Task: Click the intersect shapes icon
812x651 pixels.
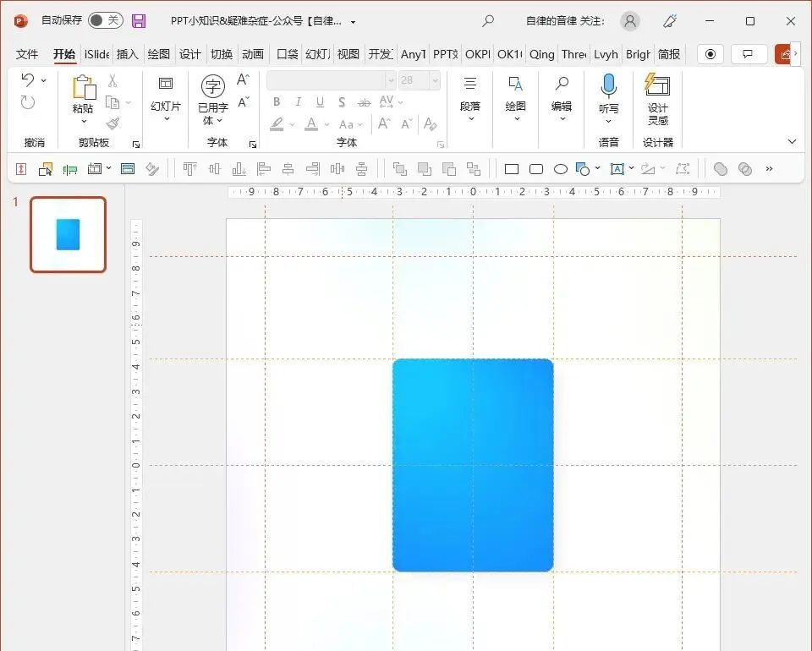Action: pyautogui.click(x=744, y=169)
